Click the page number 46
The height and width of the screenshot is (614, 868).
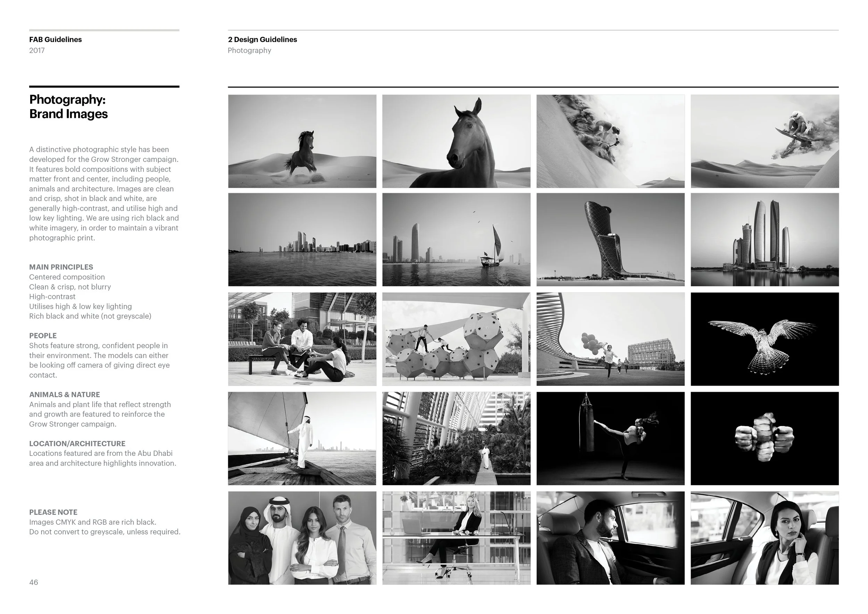point(34,582)
